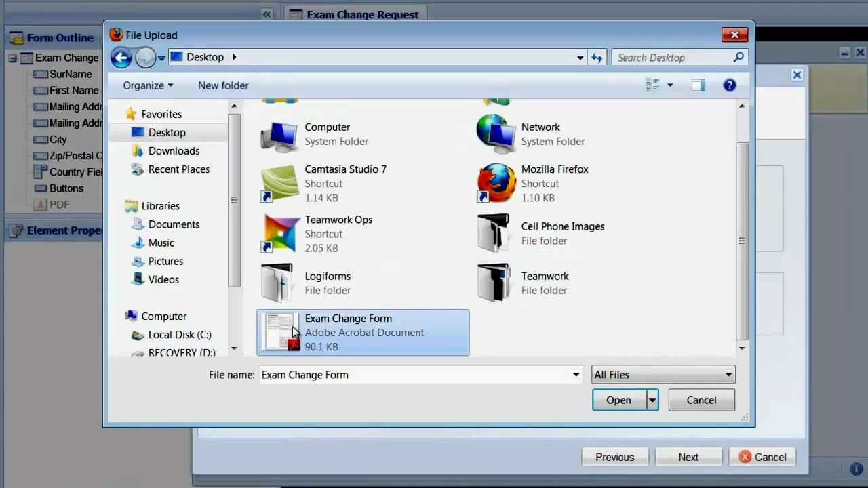
Task: Click the Form Outline panel header
Action: [x=54, y=38]
